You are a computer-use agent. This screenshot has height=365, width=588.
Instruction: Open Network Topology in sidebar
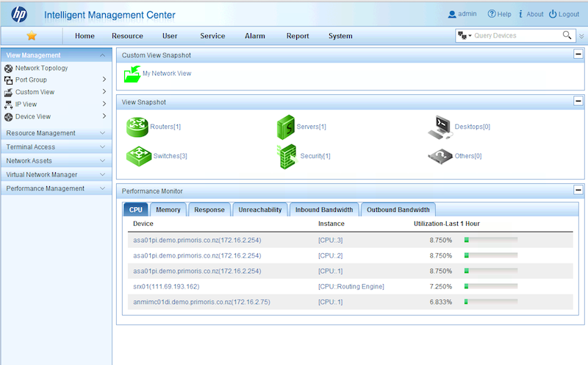42,68
